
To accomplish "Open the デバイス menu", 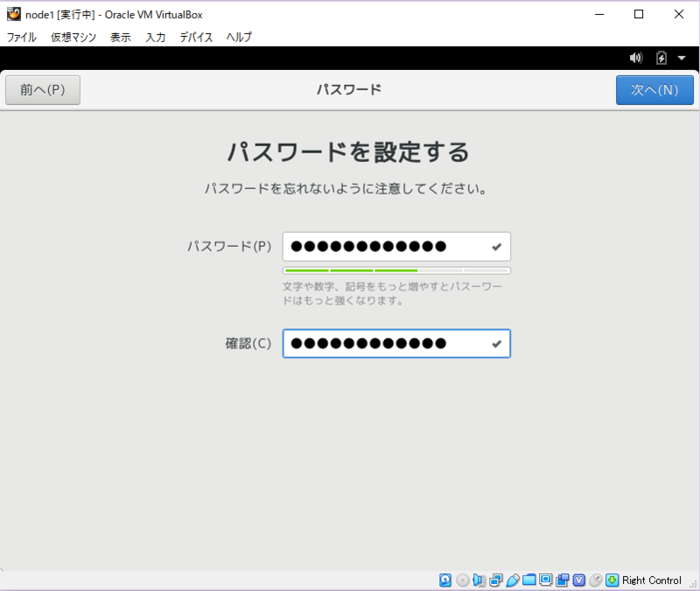I will [x=196, y=37].
